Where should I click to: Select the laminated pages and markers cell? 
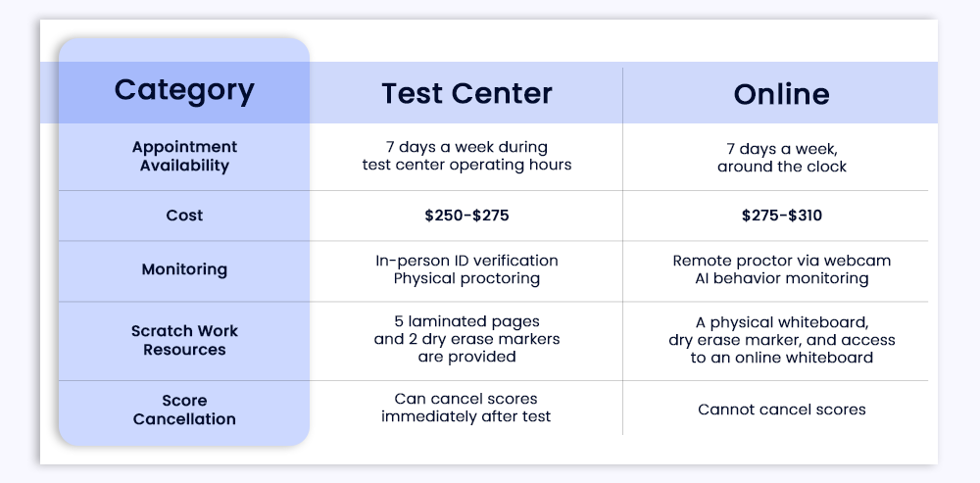[466, 339]
